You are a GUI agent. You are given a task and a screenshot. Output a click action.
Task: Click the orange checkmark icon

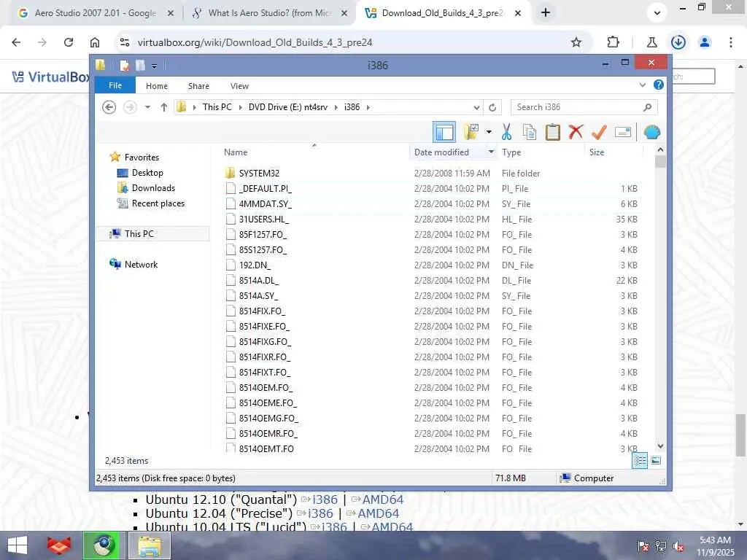[x=599, y=132]
